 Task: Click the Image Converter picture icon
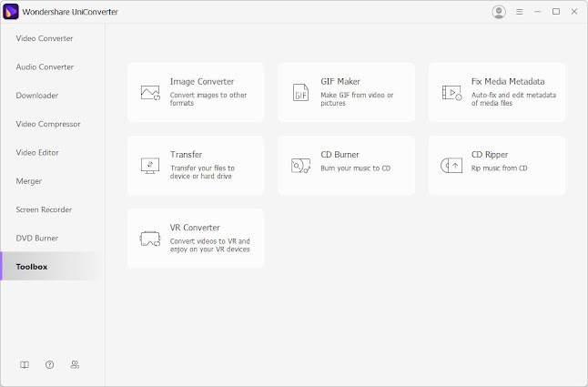[x=150, y=93]
